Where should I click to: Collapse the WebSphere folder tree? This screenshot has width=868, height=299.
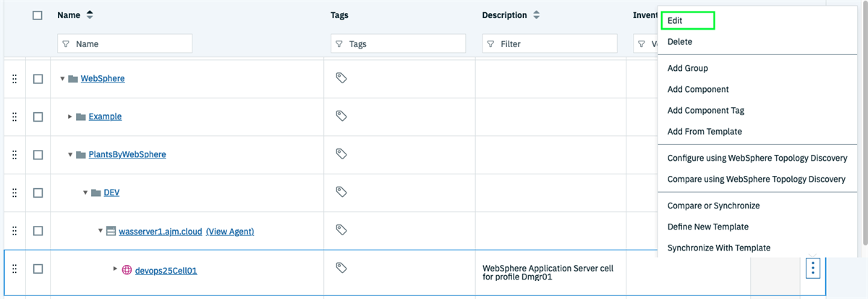coord(62,78)
